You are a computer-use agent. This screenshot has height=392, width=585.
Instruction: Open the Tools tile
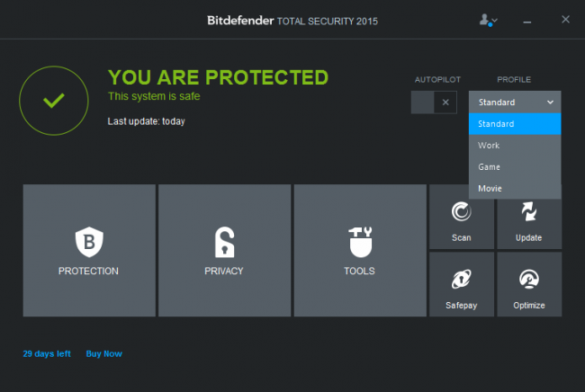pyautogui.click(x=360, y=251)
